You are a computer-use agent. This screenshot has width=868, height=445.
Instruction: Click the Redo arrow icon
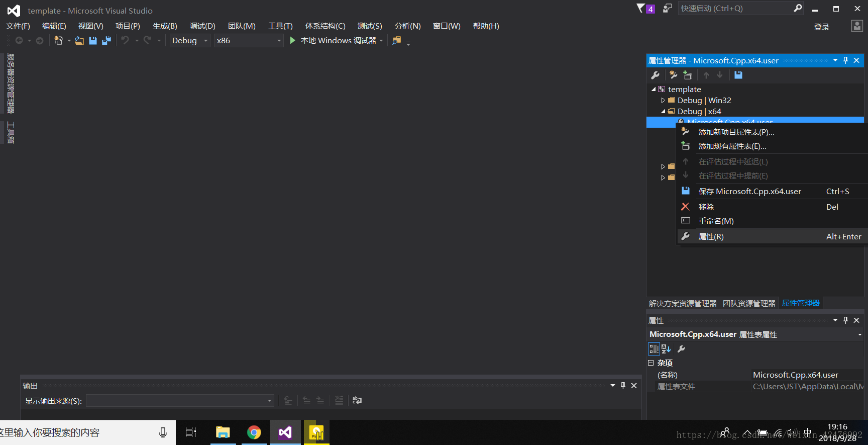click(147, 40)
